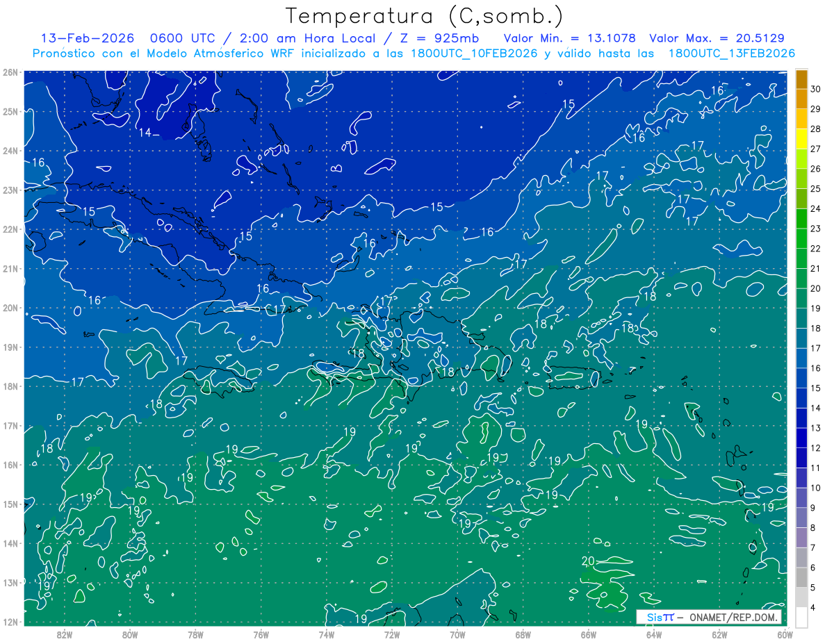Click the color bar scale label "27"
Viewport: 834px width, 644px height.
(816, 149)
